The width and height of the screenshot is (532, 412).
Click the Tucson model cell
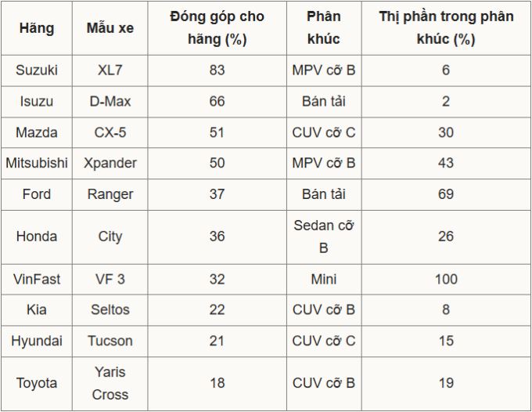click(110, 341)
